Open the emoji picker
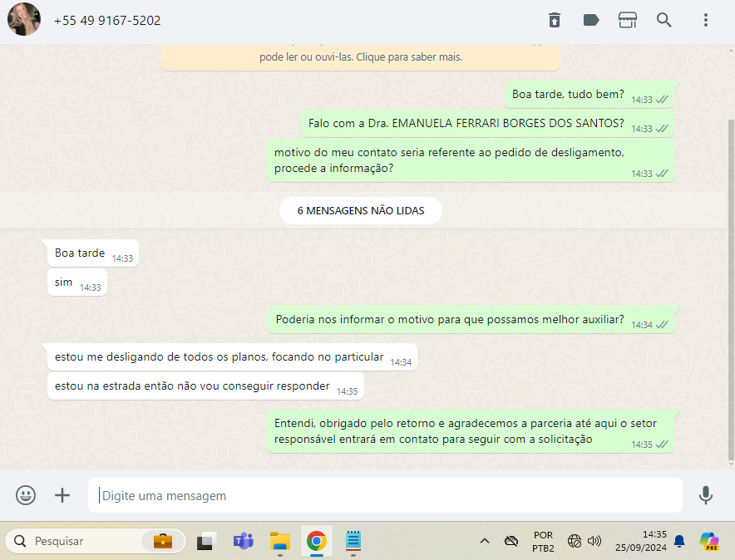 click(26, 495)
